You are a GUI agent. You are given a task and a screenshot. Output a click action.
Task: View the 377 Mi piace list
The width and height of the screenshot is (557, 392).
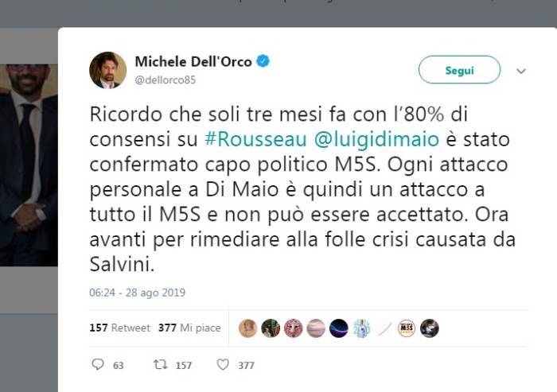189,328
